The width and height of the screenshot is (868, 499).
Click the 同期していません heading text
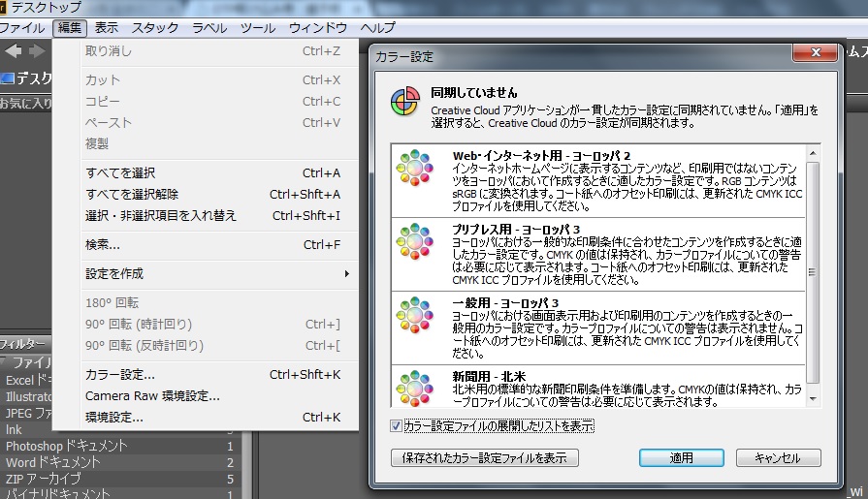click(x=474, y=92)
